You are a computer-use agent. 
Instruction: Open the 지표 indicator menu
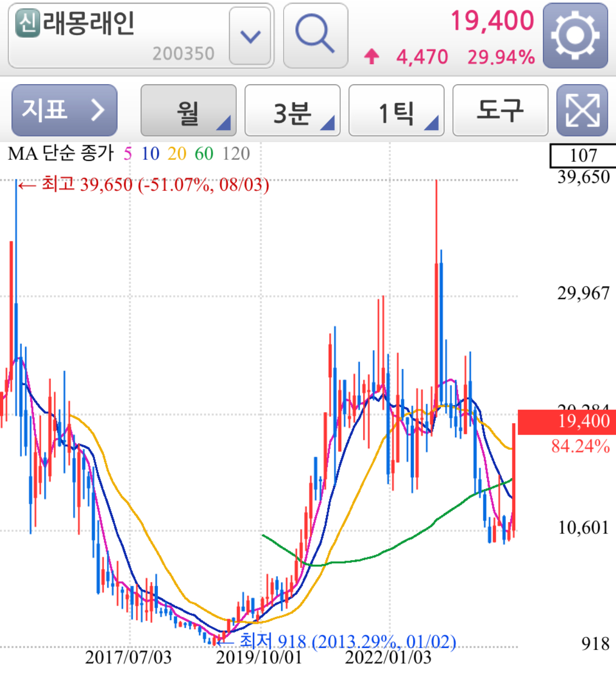(64, 110)
